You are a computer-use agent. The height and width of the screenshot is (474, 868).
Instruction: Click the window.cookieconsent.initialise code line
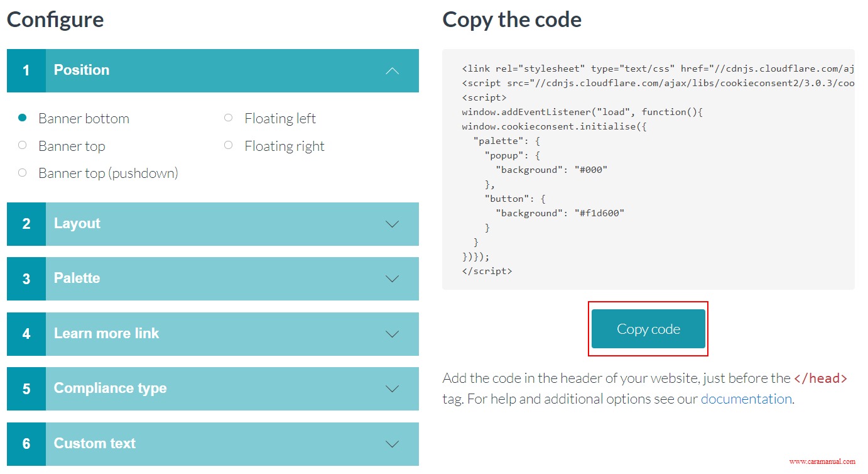[554, 126]
